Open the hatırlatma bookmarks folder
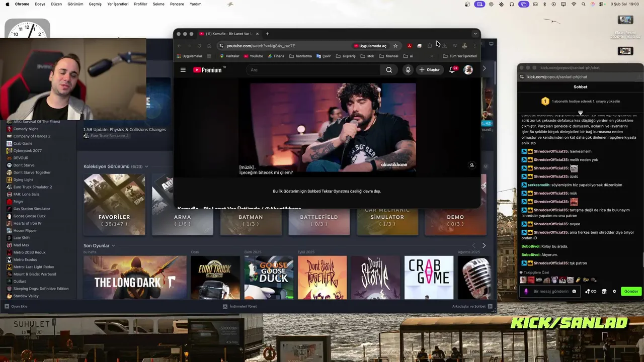The height and width of the screenshot is (362, 644). point(300,56)
